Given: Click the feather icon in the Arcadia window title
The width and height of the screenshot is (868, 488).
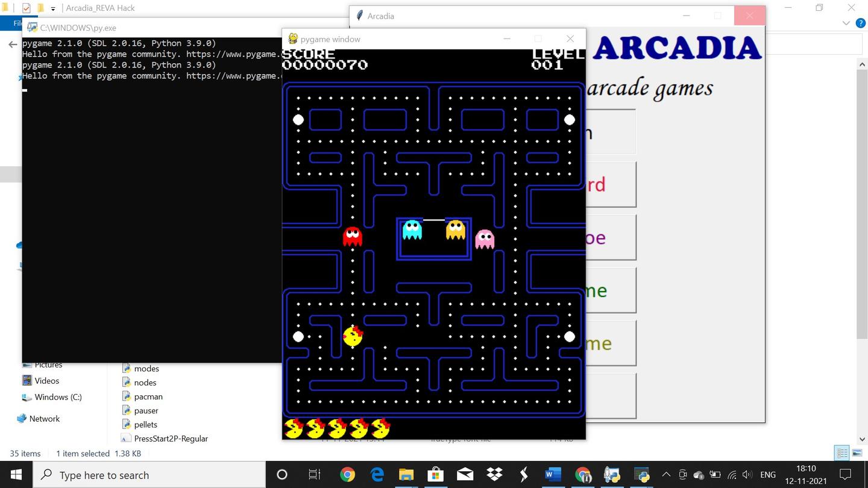Looking at the screenshot, I should click(360, 16).
